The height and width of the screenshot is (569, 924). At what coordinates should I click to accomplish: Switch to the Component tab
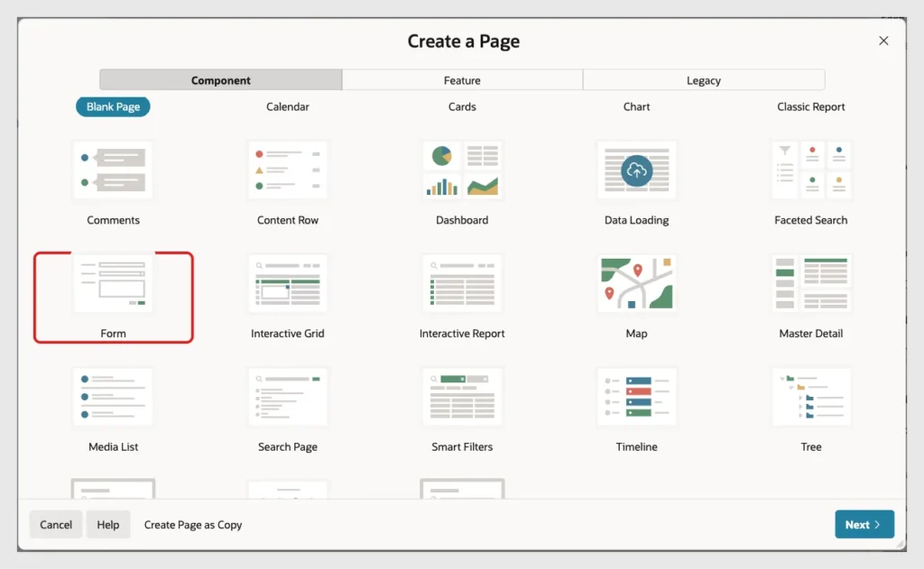pyautogui.click(x=220, y=80)
